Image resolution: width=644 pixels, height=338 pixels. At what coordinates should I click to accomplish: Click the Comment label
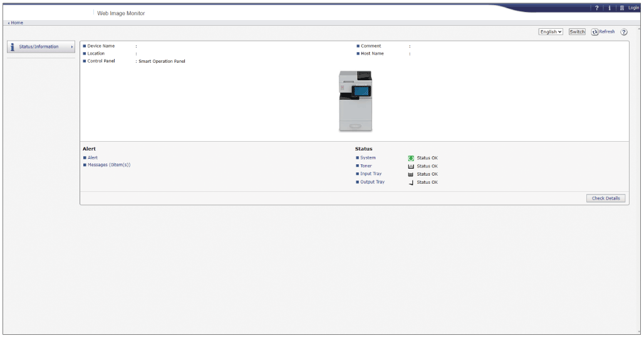click(371, 46)
